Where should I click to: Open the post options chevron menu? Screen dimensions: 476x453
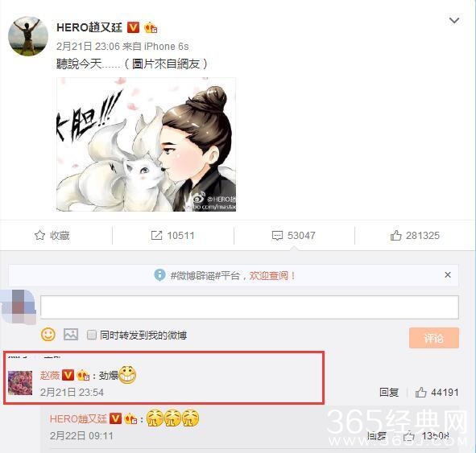coord(453,20)
